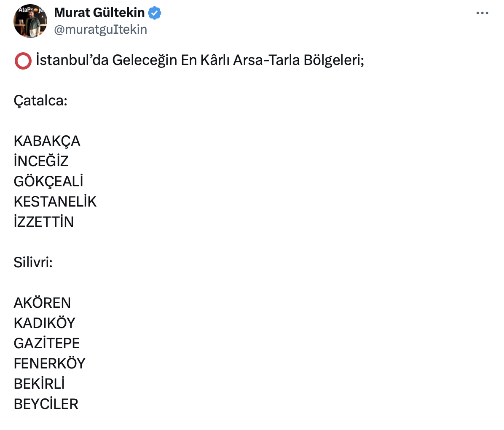Open the tweet's more options menu

coord(482,13)
